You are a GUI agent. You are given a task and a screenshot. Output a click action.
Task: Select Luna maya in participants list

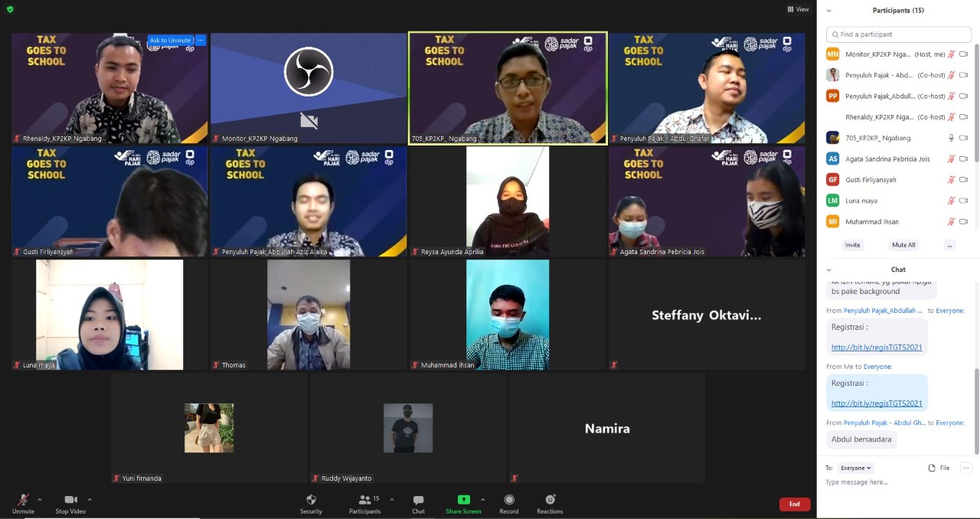click(861, 201)
